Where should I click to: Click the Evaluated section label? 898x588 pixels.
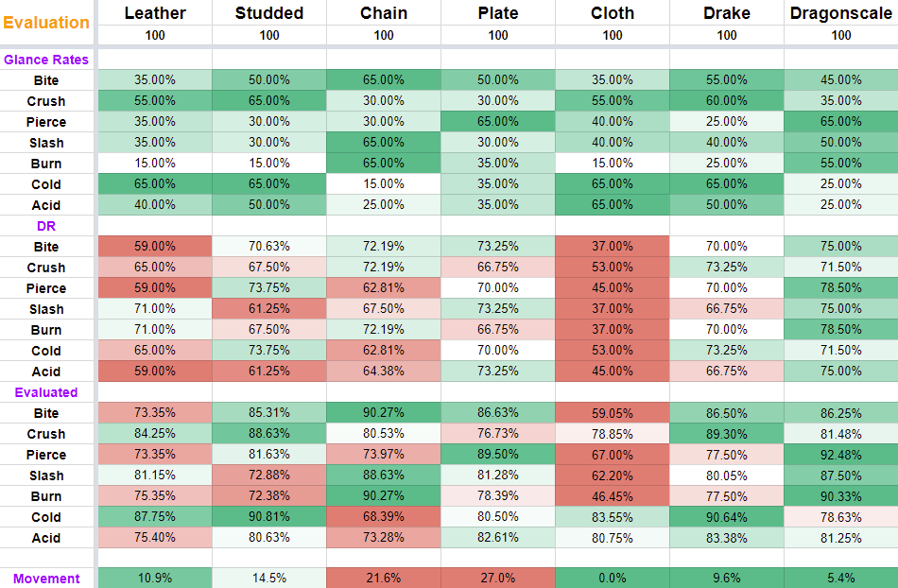tap(46, 392)
